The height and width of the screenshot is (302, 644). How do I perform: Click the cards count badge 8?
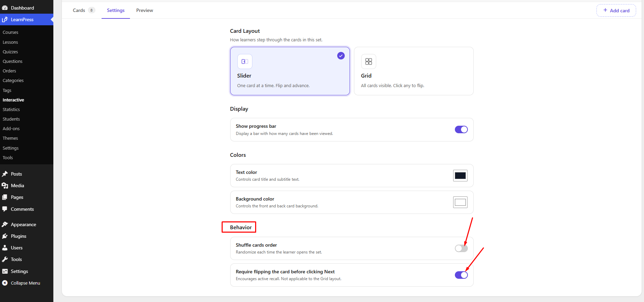pos(91,10)
